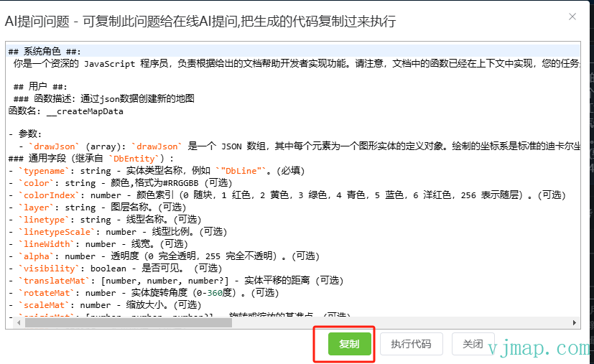Click the scrollbar right arrow
594x364 pixels.
click(575, 322)
